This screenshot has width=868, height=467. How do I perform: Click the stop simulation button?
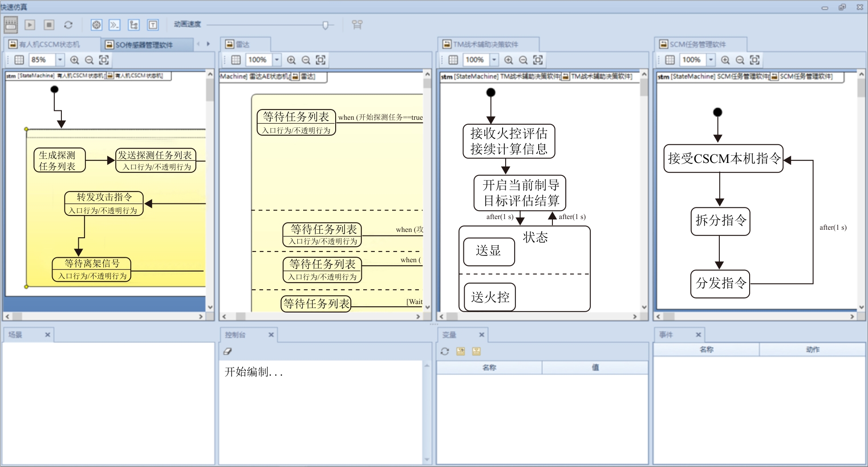coord(49,25)
